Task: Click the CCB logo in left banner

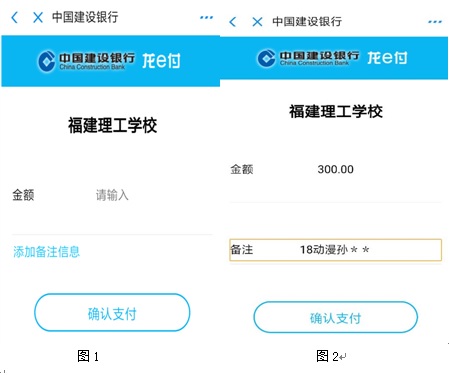Action: point(86,61)
